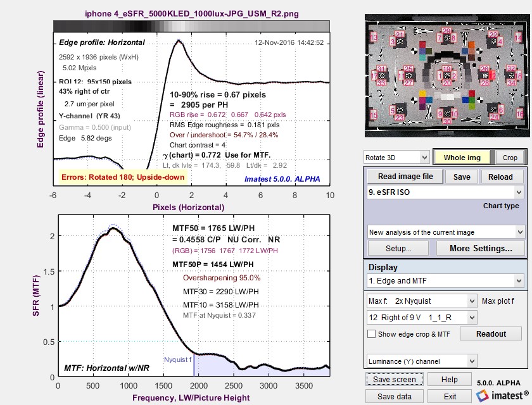Click the Imatest logo icon
Image resolution: width=532 pixels, height=405 pixels.
coord(483,396)
